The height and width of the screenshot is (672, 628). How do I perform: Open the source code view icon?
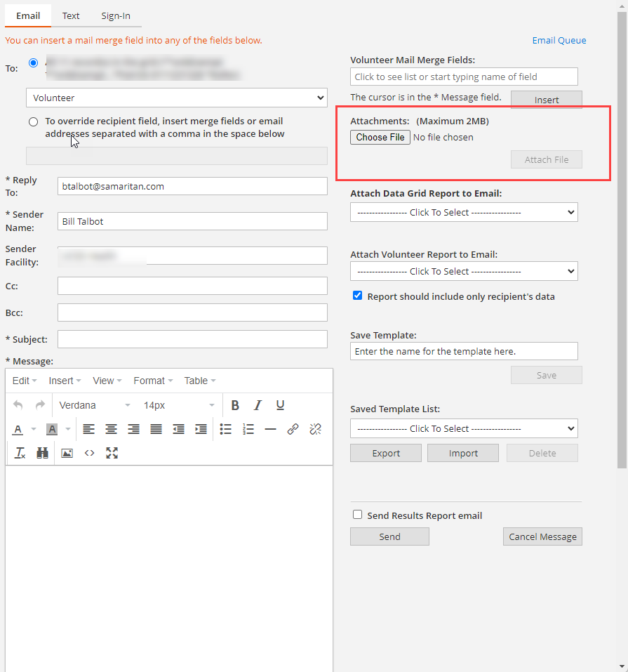point(89,453)
